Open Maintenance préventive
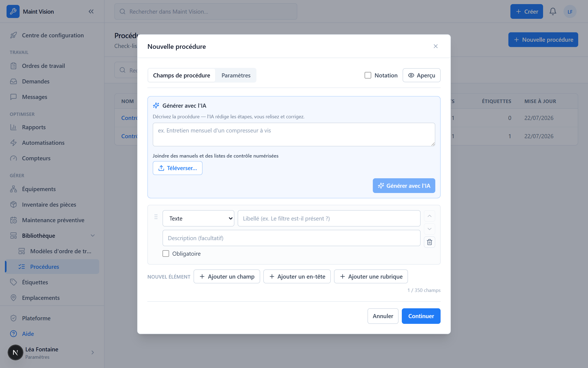588x368 pixels. click(52, 220)
